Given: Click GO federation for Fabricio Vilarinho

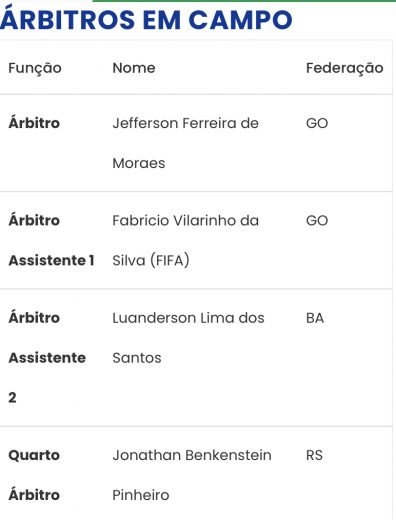Looking at the screenshot, I should [x=317, y=221].
